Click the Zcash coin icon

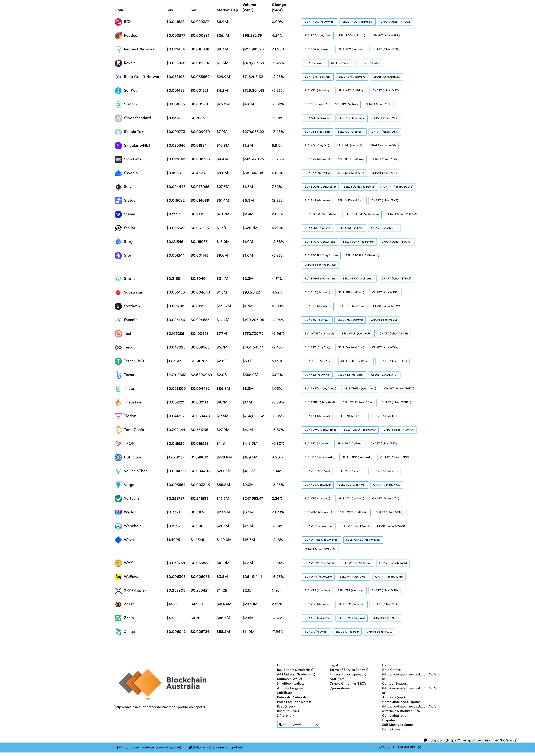(118, 604)
